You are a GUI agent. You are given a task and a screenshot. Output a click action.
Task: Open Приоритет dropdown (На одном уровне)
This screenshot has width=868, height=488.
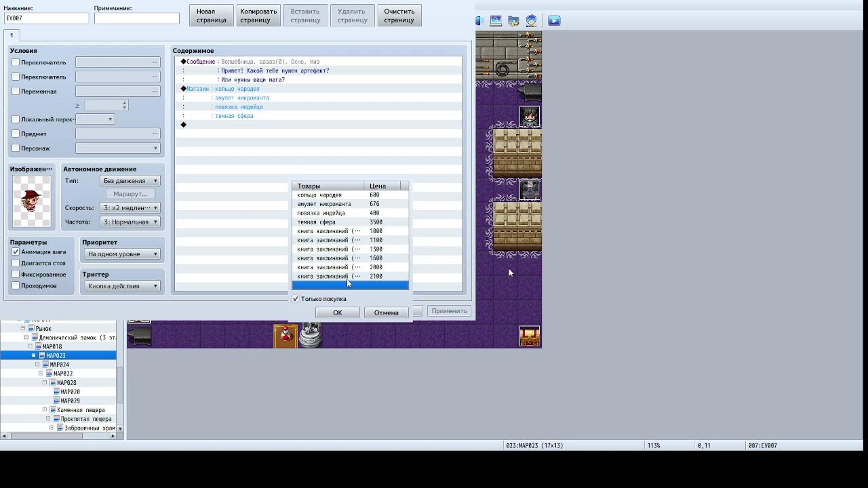tap(123, 253)
